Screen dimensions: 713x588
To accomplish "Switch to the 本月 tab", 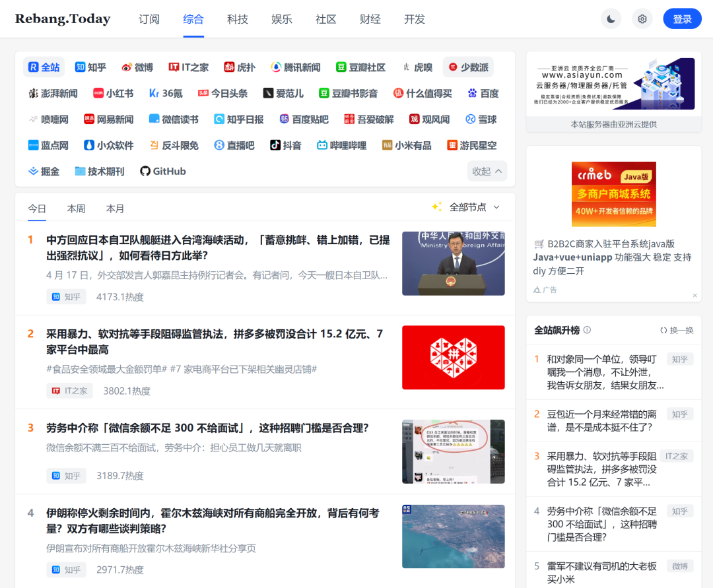I will pos(115,209).
